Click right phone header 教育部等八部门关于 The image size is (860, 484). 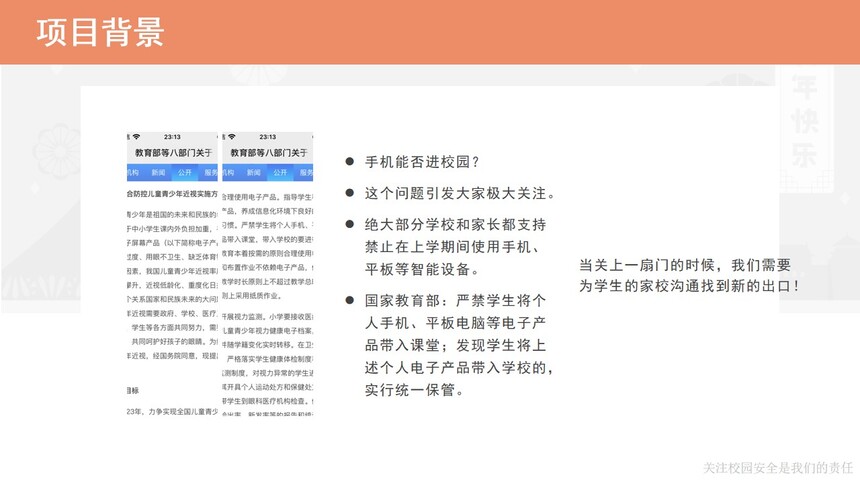pos(268,153)
